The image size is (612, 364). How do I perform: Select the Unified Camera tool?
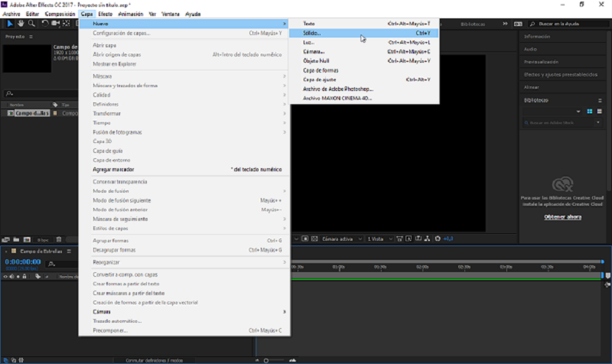point(55,24)
